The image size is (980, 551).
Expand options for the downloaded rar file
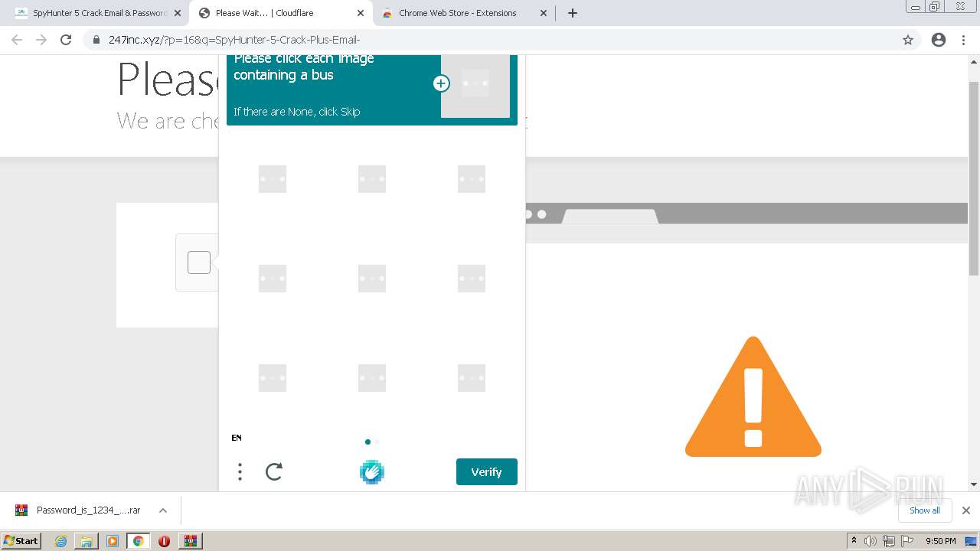tap(163, 510)
